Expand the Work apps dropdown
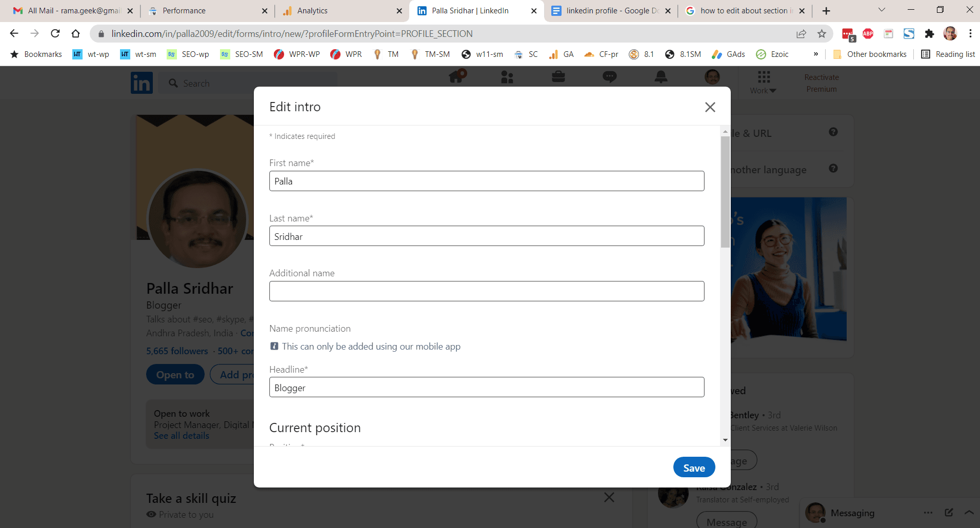Image resolution: width=980 pixels, height=528 pixels. 763,83
